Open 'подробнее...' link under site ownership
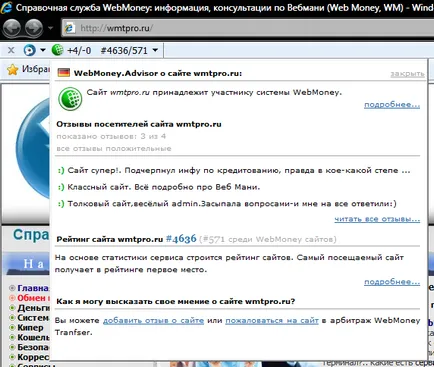 pyautogui.click(x=392, y=105)
